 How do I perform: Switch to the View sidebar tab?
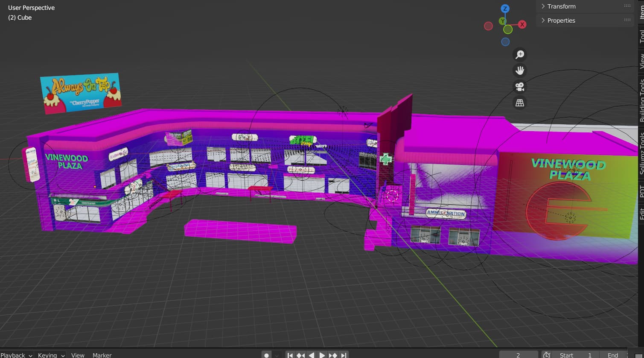click(641, 61)
